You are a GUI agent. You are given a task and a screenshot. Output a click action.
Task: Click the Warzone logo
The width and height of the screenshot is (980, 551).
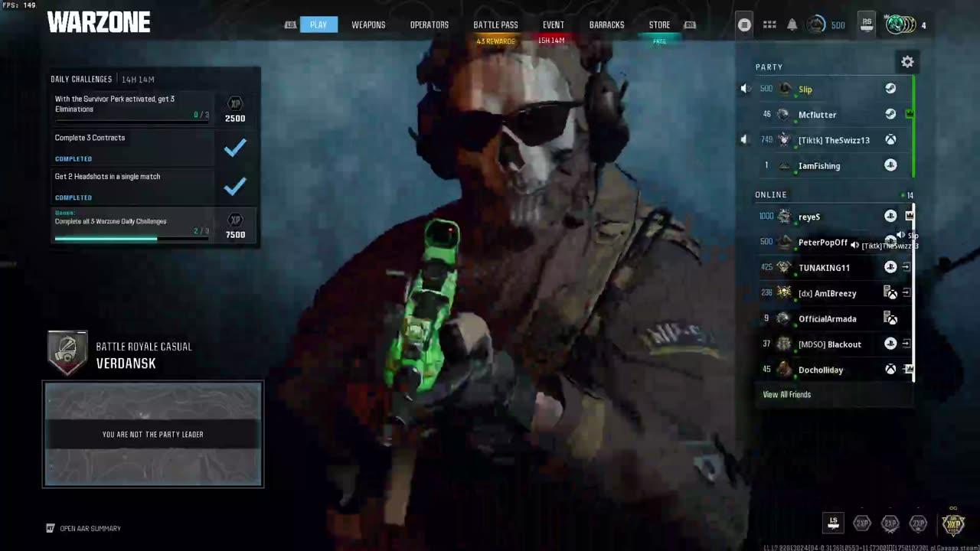(99, 23)
